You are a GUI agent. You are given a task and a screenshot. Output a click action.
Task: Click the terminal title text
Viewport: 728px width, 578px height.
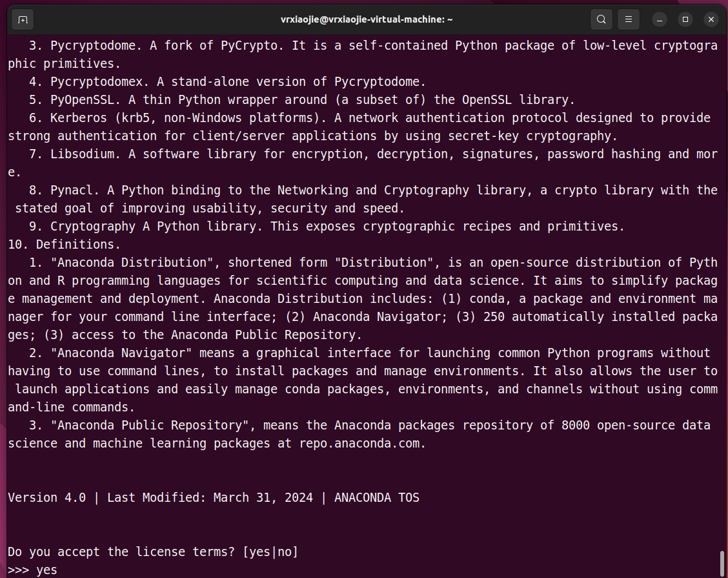click(x=367, y=19)
